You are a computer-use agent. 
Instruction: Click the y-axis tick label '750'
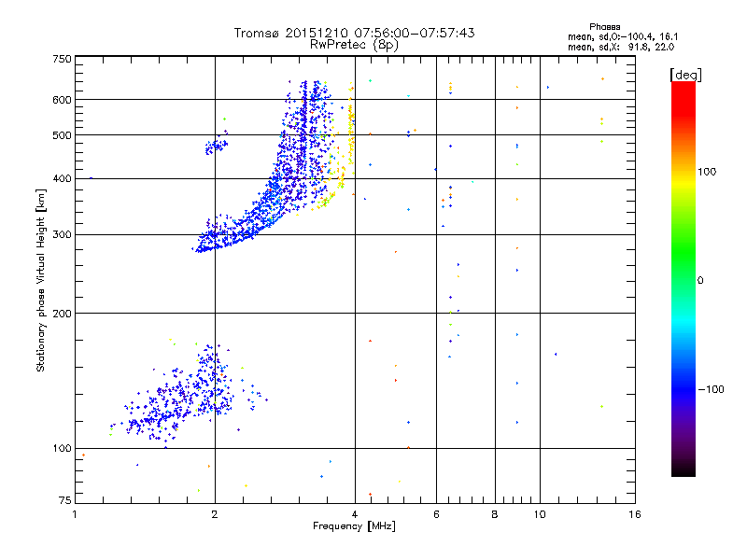[x=62, y=59]
